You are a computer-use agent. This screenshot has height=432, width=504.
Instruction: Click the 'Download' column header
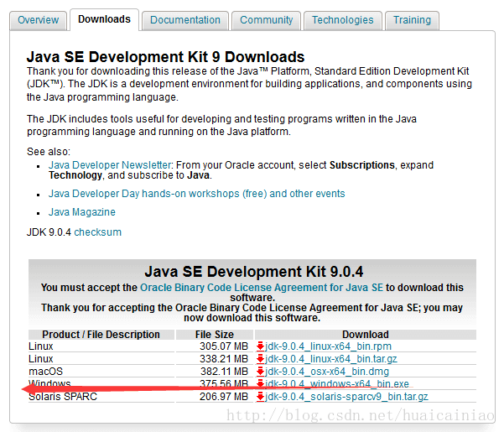pos(366,335)
